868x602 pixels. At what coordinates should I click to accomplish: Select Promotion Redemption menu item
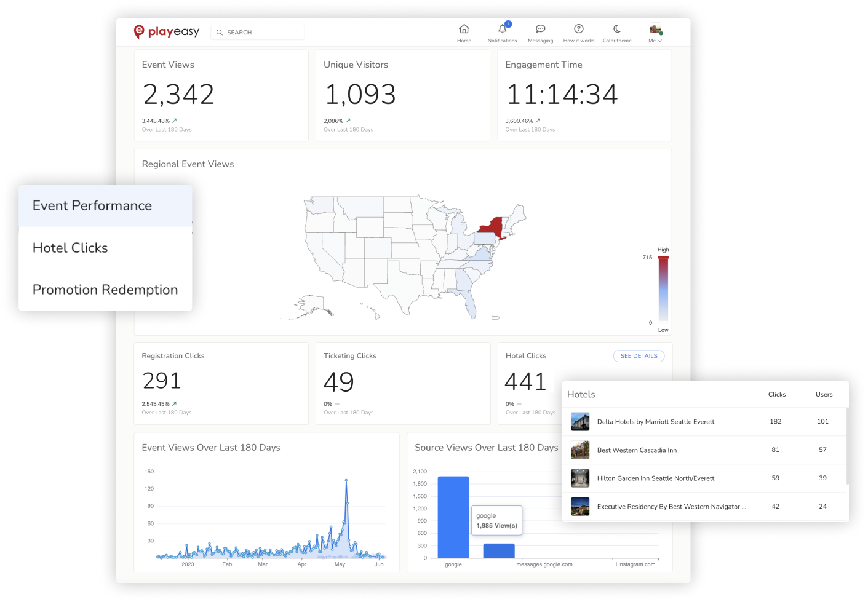[x=105, y=290]
